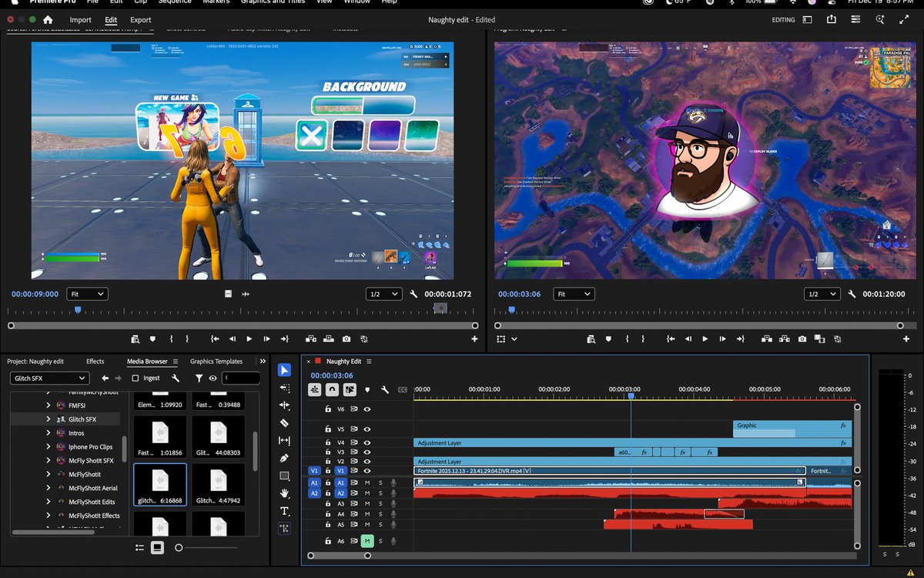Adjust Media Browser thumbnail size slider
The image size is (924, 578).
(179, 547)
